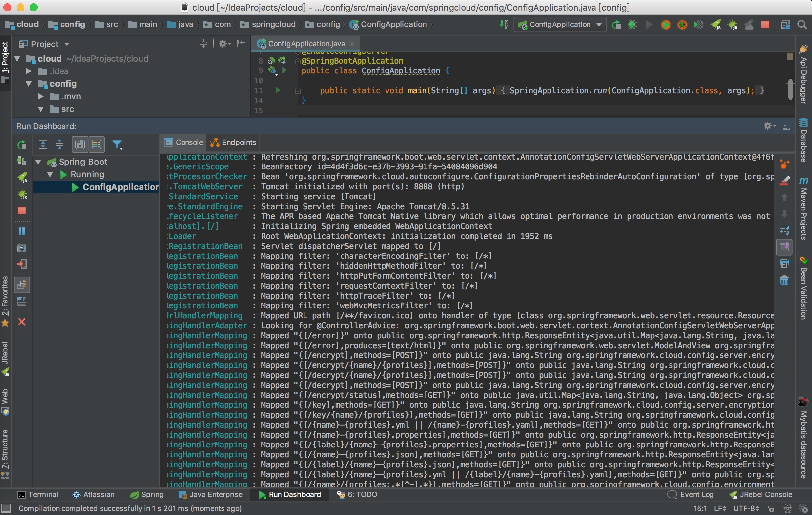Toggle Group by Status in dashboard toolbar

tap(97, 145)
